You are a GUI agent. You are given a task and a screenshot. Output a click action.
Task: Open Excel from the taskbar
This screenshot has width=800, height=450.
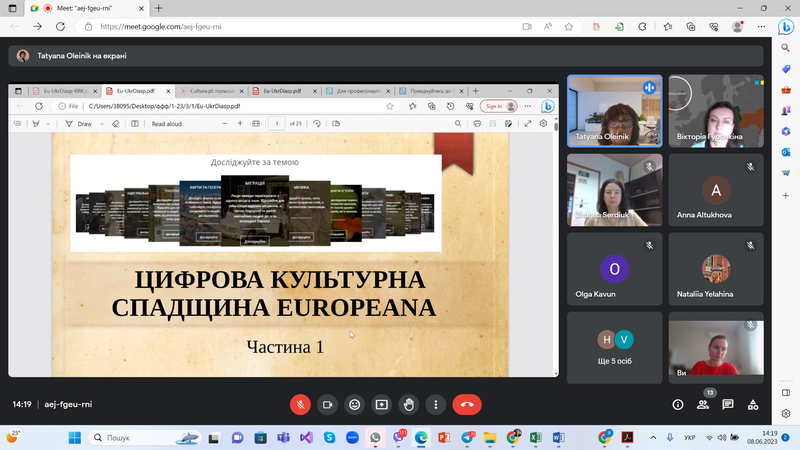pos(535,438)
